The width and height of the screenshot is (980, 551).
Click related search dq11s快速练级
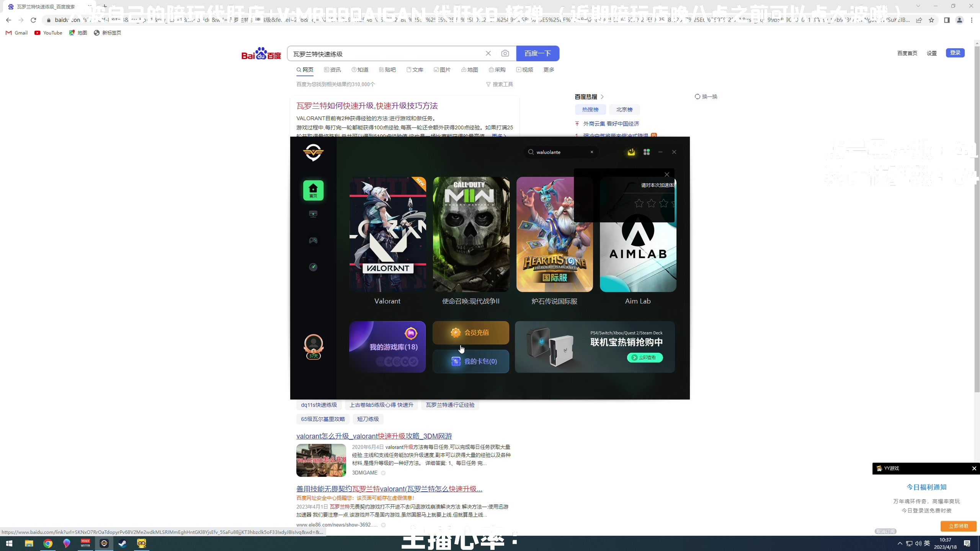pyautogui.click(x=319, y=405)
